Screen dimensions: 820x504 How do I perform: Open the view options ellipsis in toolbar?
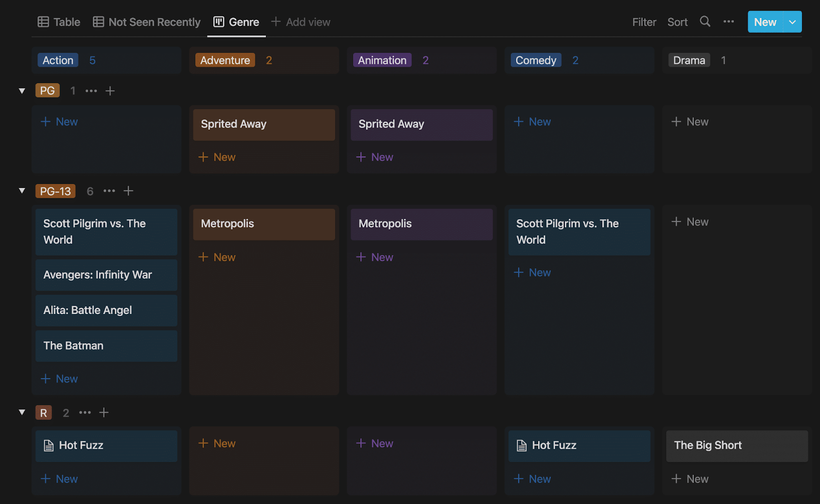point(729,22)
